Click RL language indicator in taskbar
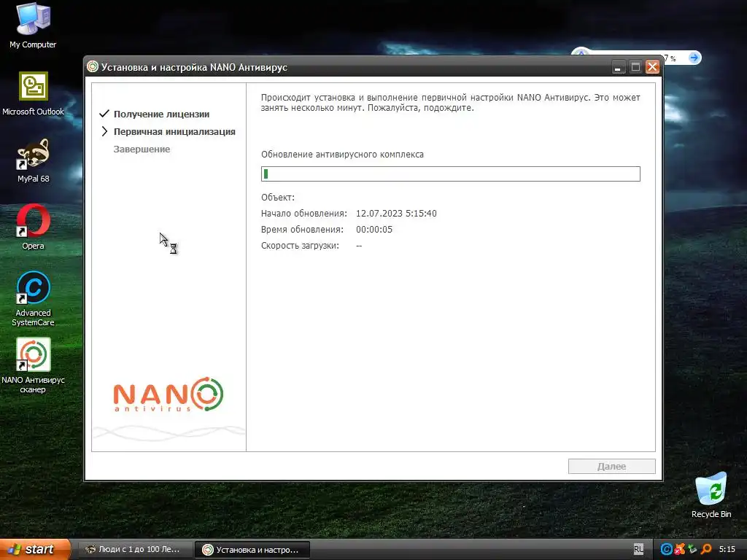 point(638,549)
